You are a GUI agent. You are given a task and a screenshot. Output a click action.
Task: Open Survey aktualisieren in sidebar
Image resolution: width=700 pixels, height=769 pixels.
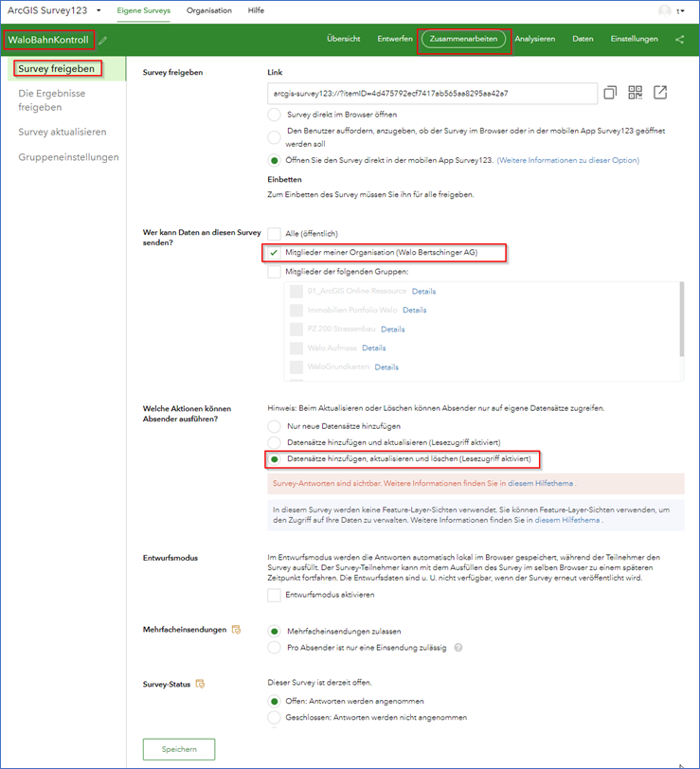[x=63, y=132]
